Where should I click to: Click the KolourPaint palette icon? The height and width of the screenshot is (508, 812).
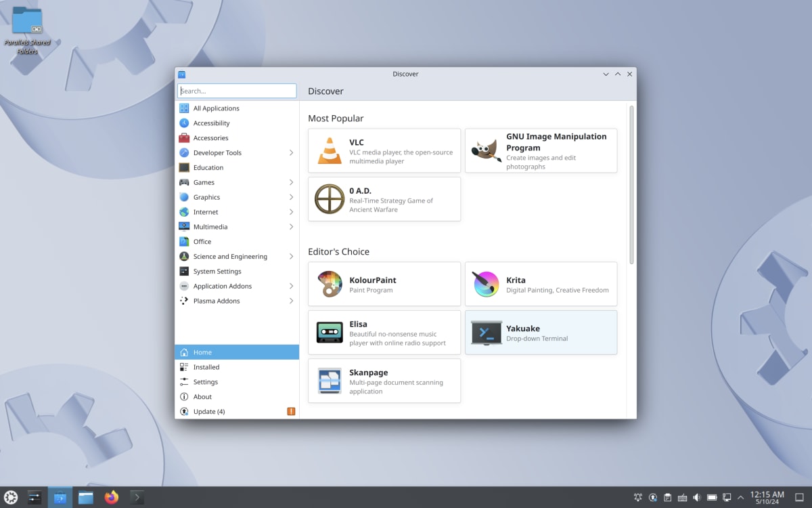pyautogui.click(x=330, y=284)
